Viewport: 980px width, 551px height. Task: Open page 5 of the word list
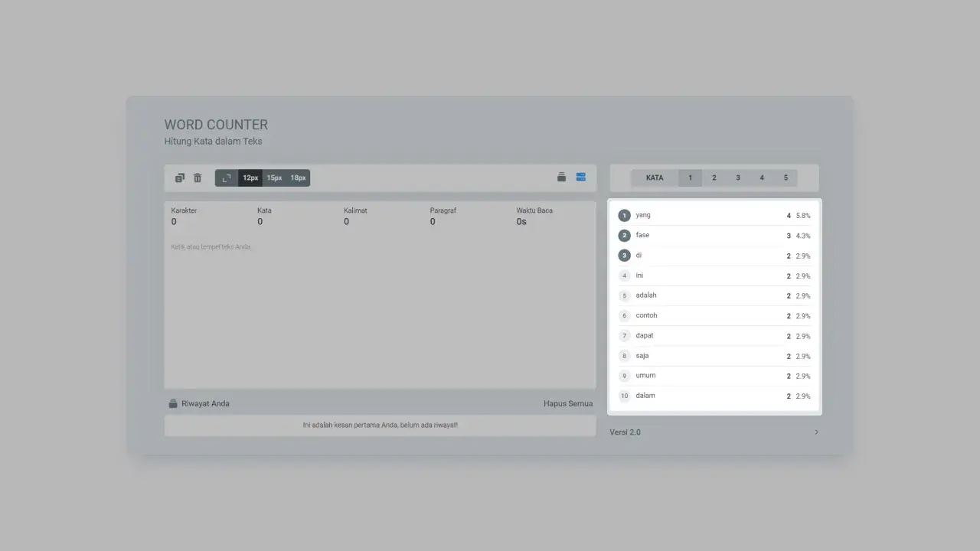tap(786, 177)
